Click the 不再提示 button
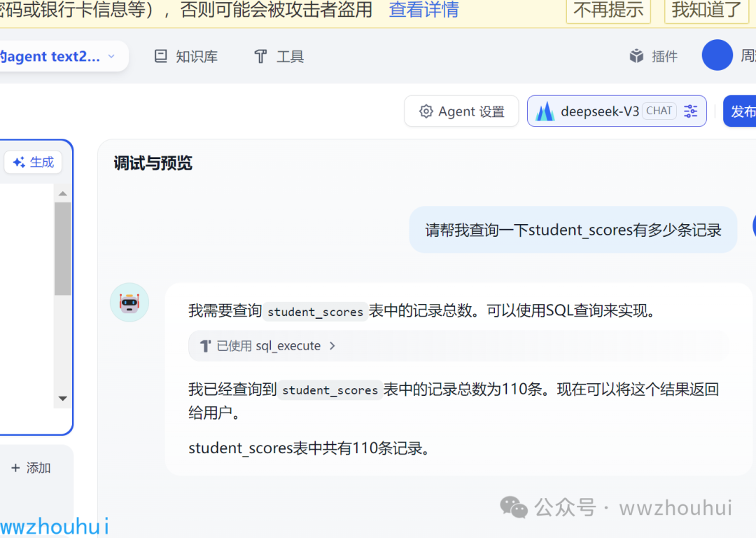756x538 pixels. coord(608,10)
